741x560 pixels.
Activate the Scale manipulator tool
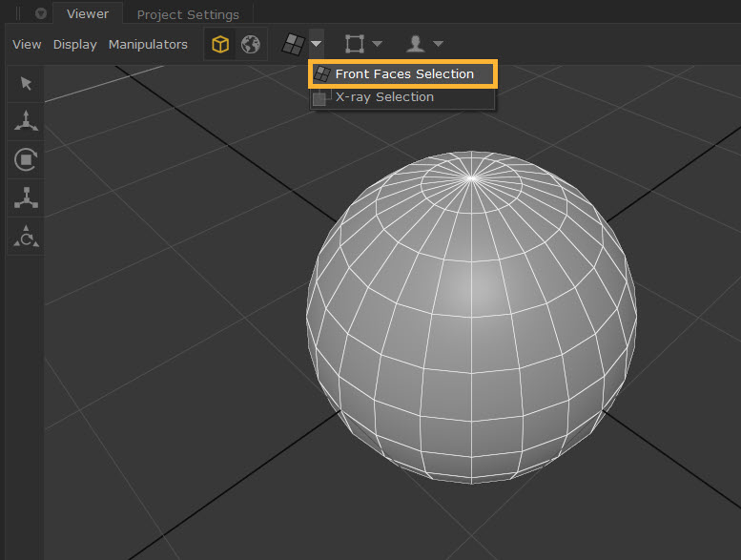click(x=26, y=197)
